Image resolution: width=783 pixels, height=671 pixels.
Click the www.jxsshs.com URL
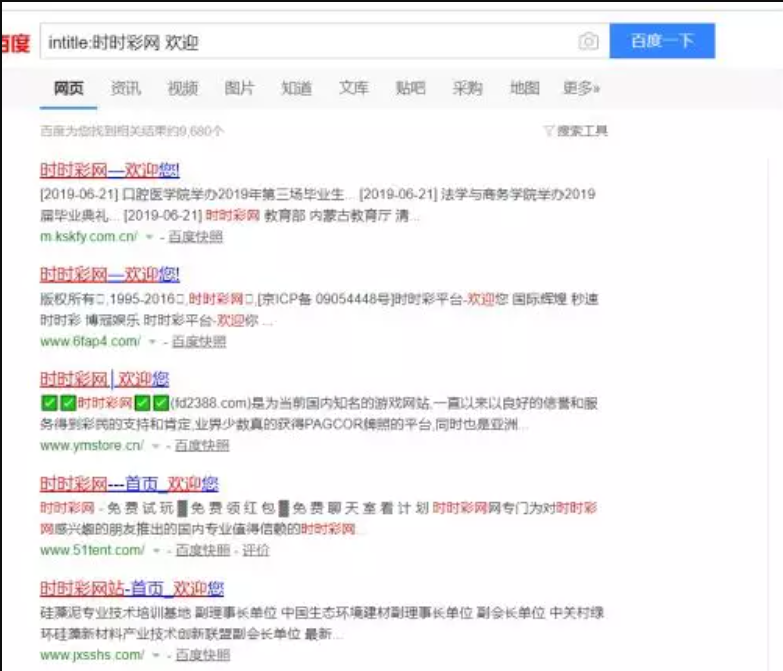point(92,655)
